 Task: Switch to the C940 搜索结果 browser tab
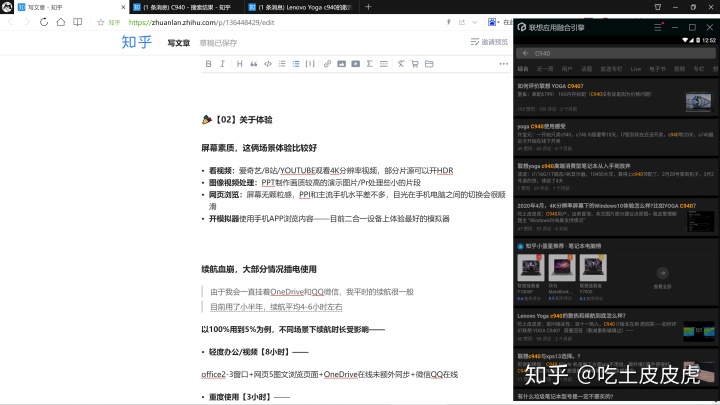click(186, 7)
